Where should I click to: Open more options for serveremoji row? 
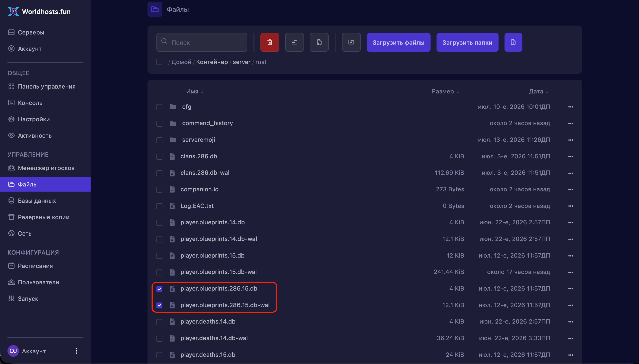[570, 140]
